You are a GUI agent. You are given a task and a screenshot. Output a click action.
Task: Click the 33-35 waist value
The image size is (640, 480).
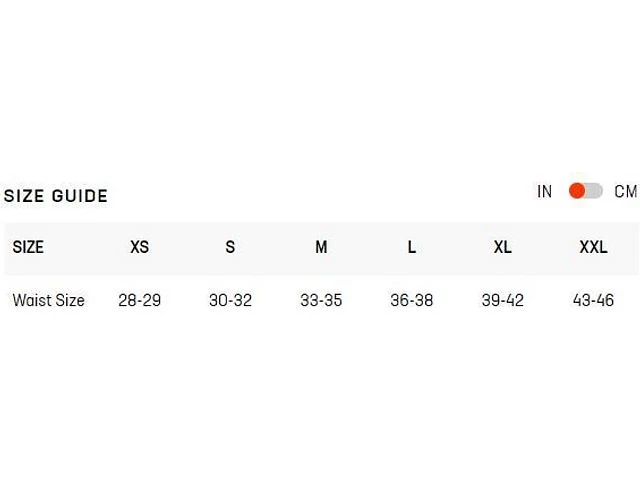[321, 300]
